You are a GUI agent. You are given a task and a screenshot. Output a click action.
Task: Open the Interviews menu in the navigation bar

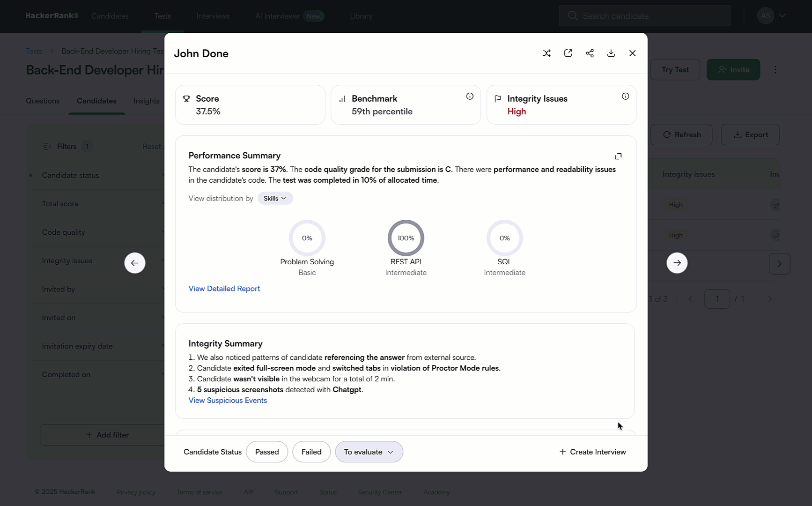[213, 15]
